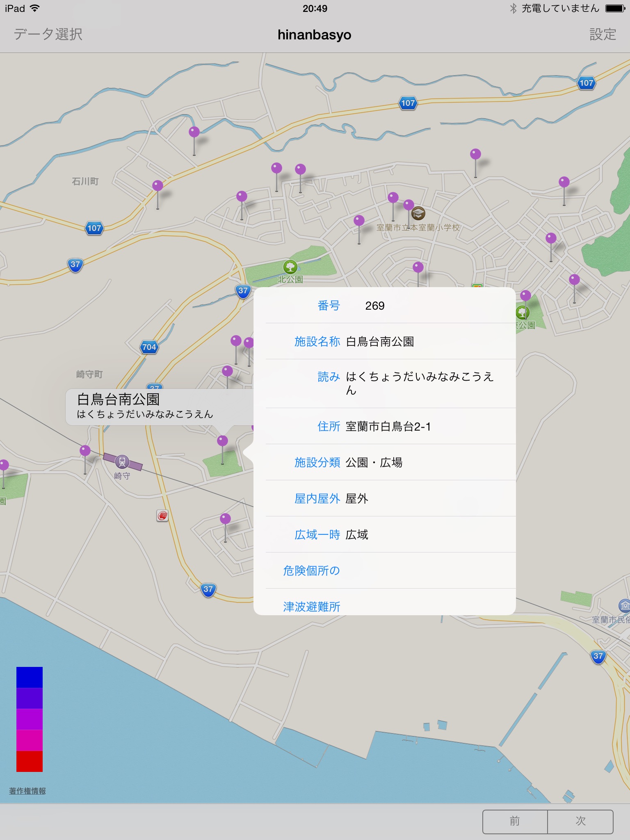Screen dimensions: 630x840
Task: Tap the 前 previous button
Action: (x=515, y=822)
